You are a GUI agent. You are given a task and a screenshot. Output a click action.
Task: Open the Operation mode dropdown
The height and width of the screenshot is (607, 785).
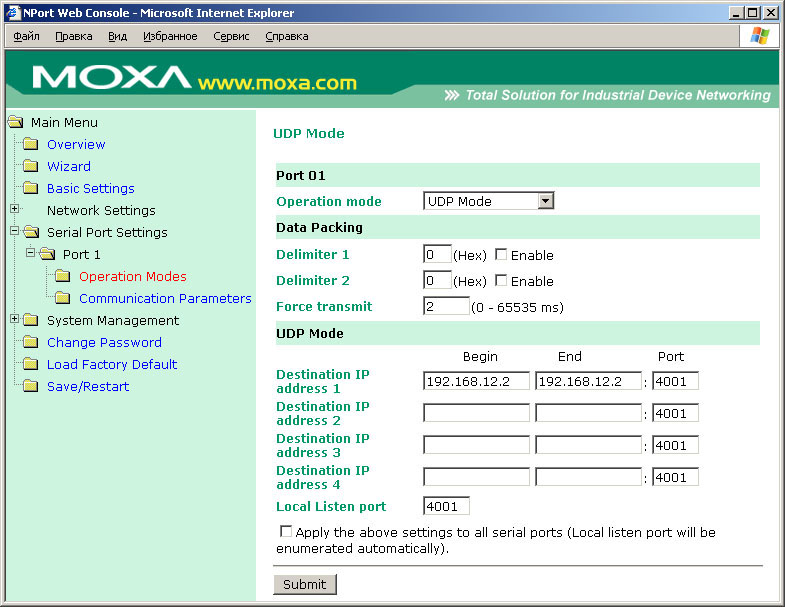coord(545,201)
